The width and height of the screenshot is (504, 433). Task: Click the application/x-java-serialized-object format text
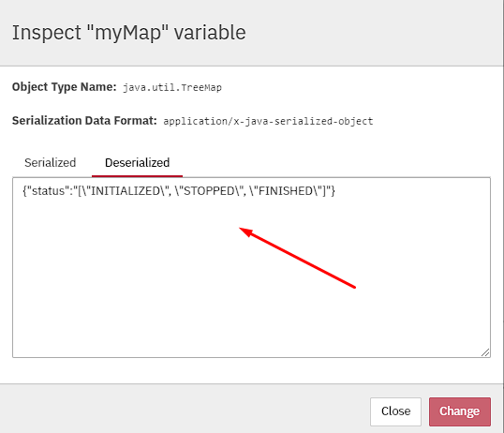[268, 121]
